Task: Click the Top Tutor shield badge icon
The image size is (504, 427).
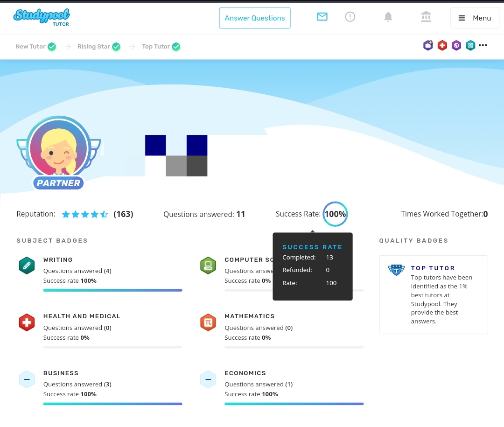Action: [x=396, y=270]
